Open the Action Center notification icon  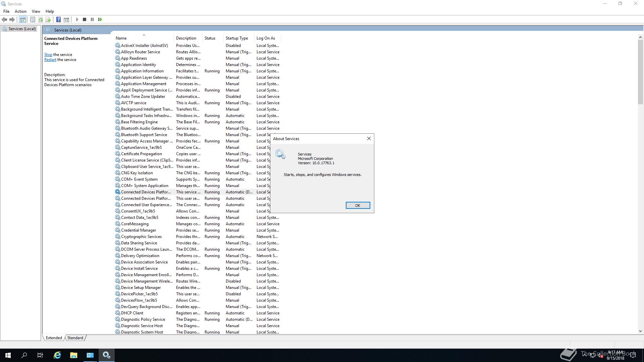(633, 355)
